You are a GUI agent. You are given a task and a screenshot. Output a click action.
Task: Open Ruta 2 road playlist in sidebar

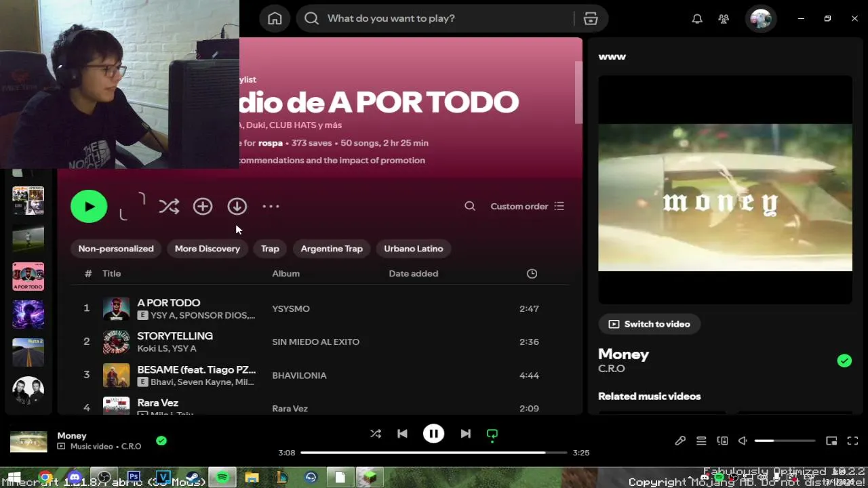tap(28, 352)
